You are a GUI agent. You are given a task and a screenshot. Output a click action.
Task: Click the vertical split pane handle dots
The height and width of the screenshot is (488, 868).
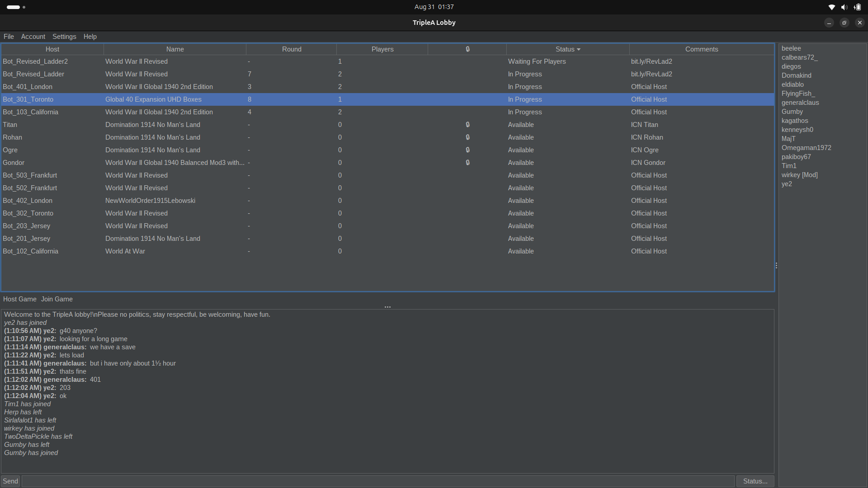(776, 266)
